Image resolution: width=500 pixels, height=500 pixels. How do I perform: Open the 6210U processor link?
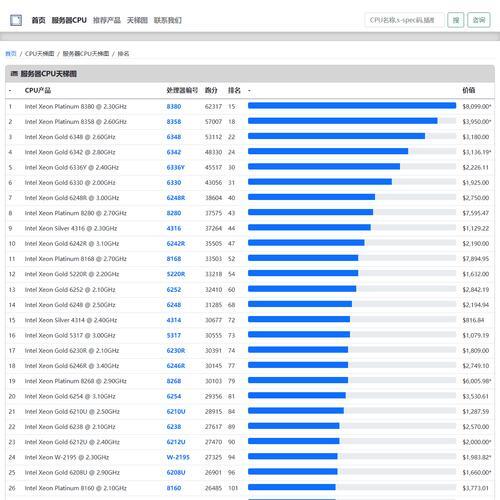click(176, 412)
